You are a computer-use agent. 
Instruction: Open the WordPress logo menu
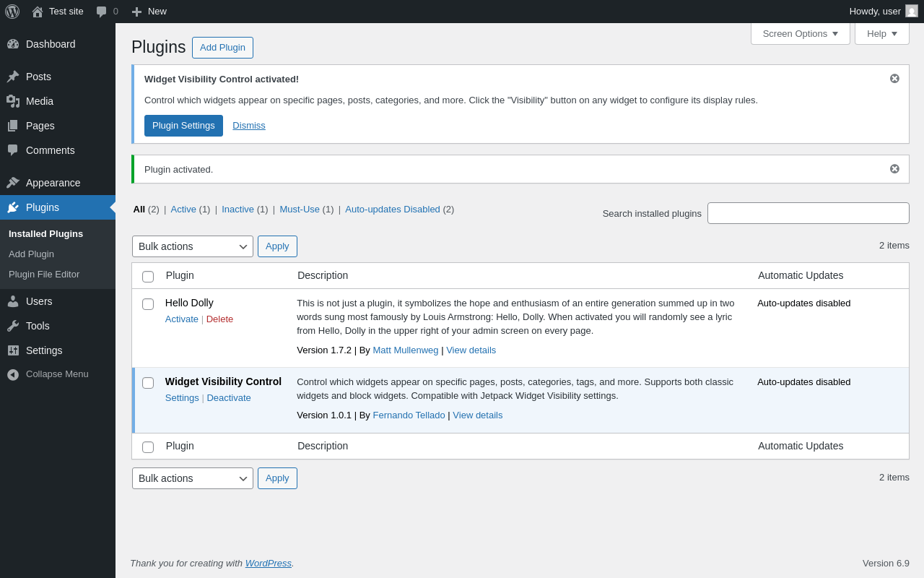tap(12, 12)
